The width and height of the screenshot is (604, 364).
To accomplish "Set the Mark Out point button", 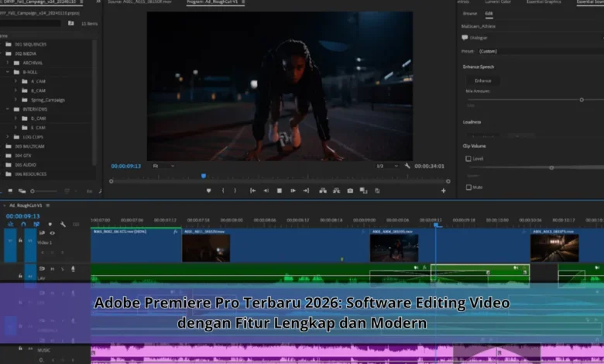I will pos(235,191).
